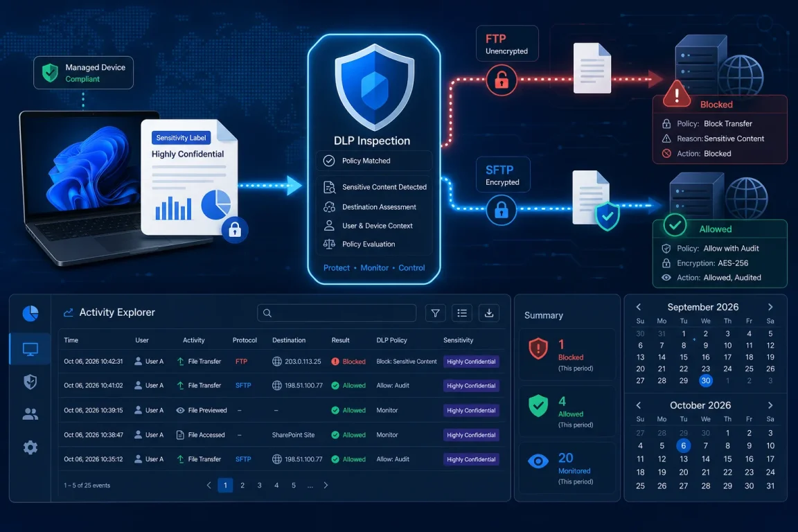Open page 5 of events
This screenshot has height=532, width=798.
[x=294, y=485]
